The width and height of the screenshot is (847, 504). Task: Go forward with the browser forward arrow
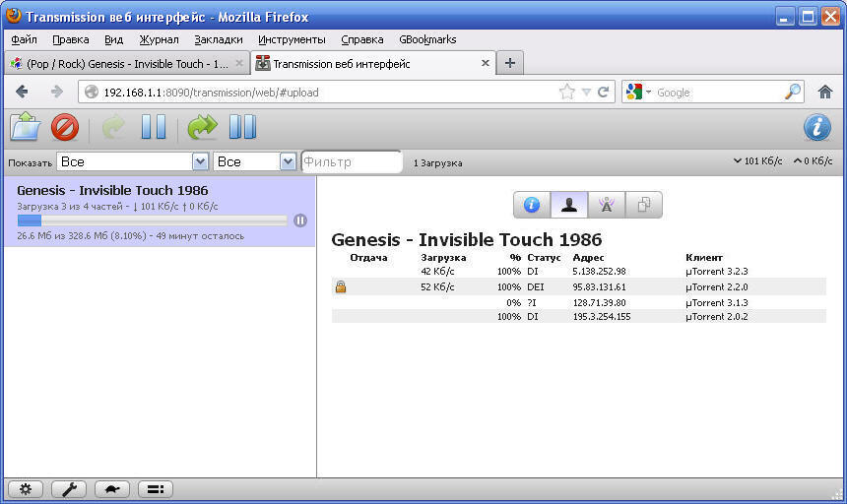(57, 92)
